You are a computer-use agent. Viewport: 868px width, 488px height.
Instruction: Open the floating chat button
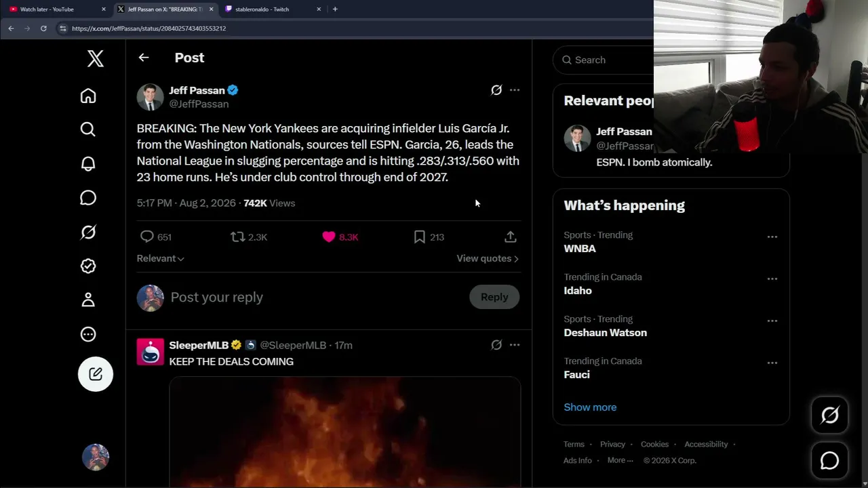[830, 461]
